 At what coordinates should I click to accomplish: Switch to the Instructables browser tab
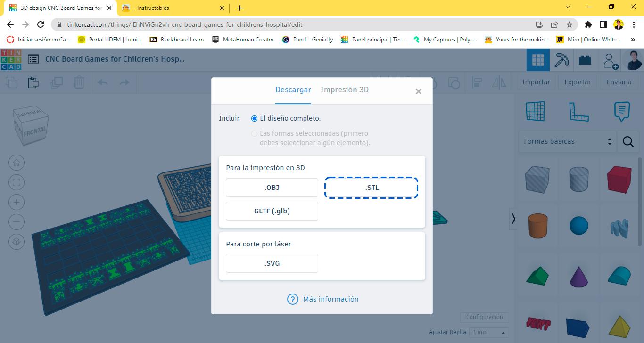click(x=173, y=8)
